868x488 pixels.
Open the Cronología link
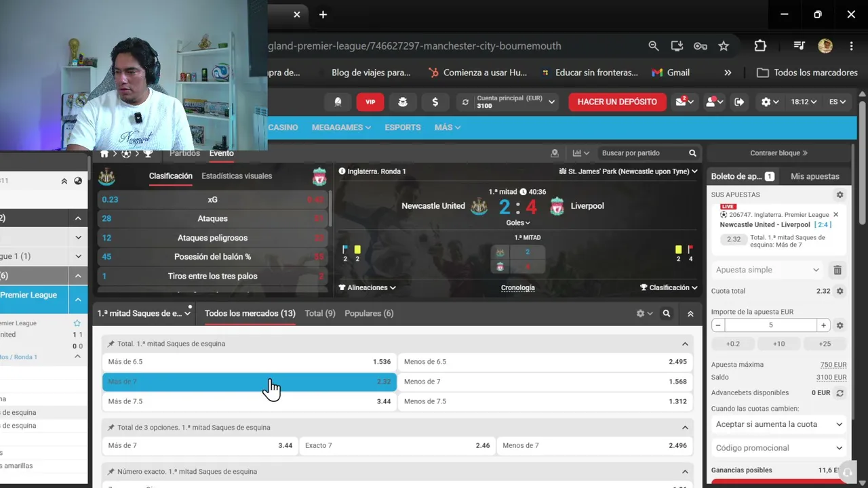517,287
